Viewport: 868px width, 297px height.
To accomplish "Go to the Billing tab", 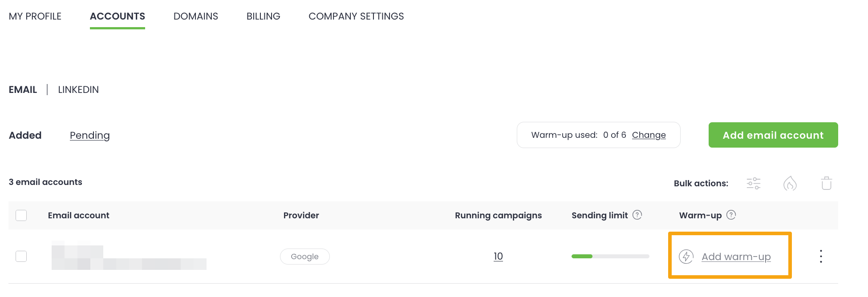I will 264,16.
